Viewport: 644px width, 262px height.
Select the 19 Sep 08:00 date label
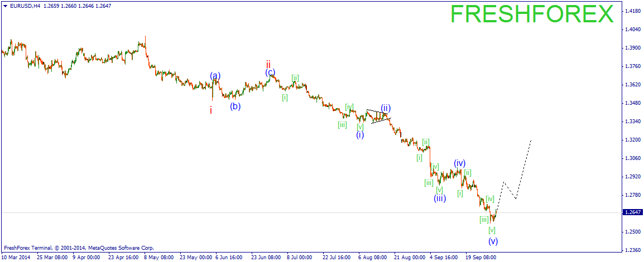(x=481, y=258)
